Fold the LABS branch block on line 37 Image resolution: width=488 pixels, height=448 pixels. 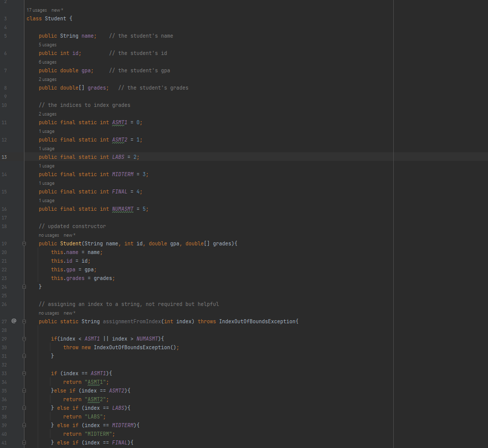[x=24, y=408]
